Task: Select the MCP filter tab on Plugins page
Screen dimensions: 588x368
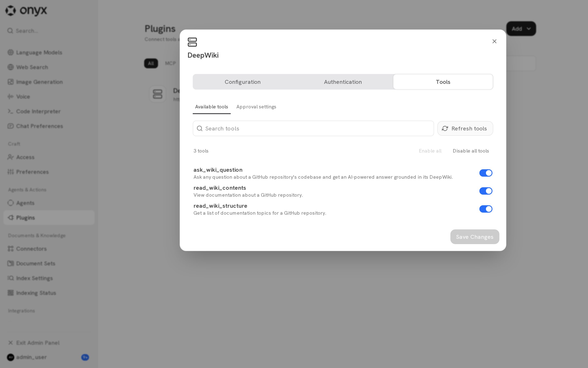Action: [170, 64]
